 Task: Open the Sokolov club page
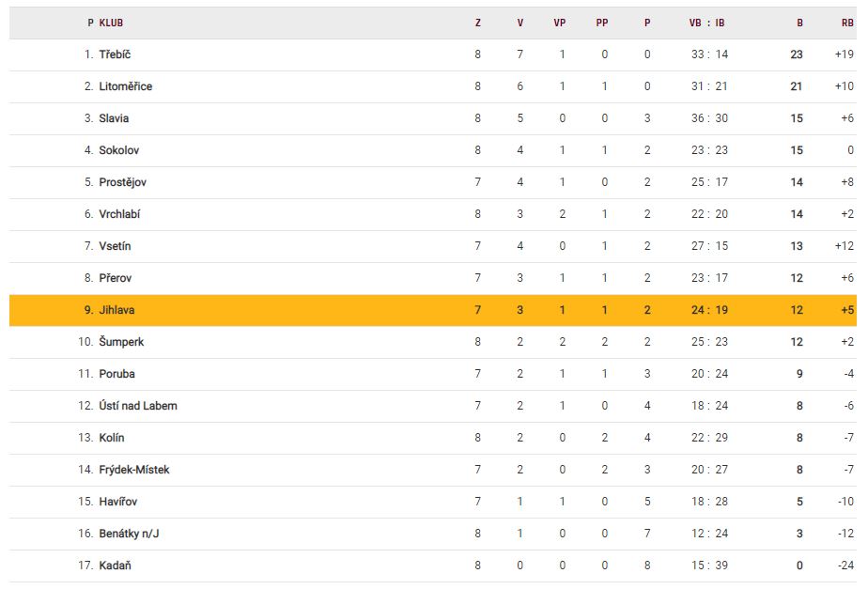118,150
